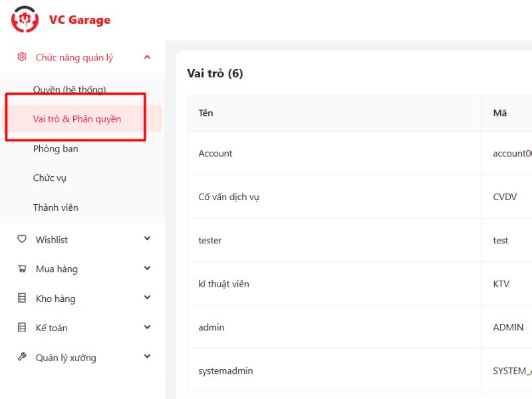
Task: Click the Kế toán ledger icon
Action: tap(22, 328)
